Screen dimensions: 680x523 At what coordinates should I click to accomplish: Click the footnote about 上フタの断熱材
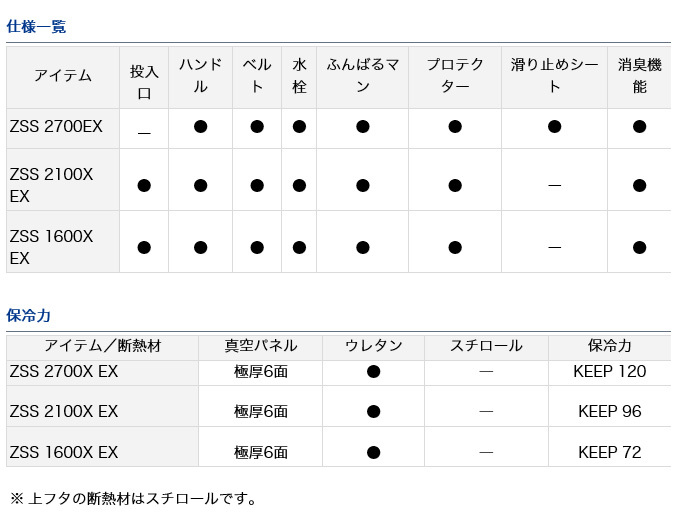click(133, 498)
